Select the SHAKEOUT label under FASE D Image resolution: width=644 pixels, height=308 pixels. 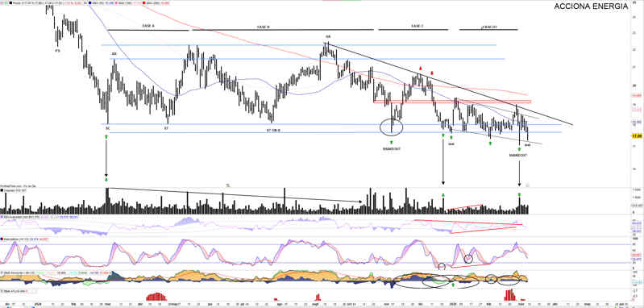(x=518, y=156)
